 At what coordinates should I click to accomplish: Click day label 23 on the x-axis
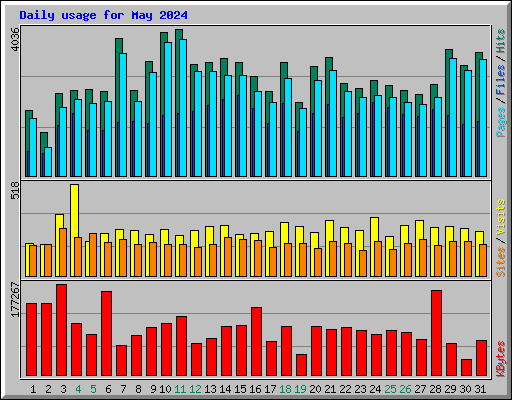point(360,389)
